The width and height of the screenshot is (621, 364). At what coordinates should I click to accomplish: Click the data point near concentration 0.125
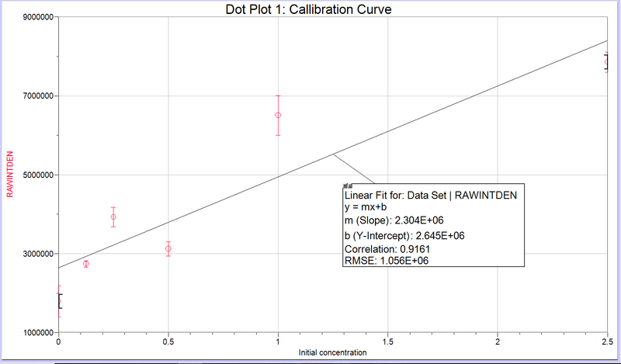click(86, 264)
